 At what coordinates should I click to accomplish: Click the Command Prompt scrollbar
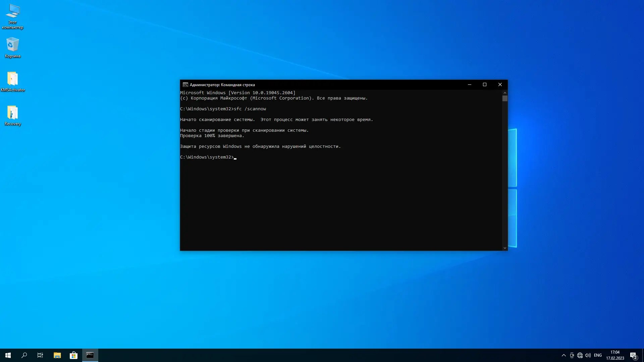(505, 99)
